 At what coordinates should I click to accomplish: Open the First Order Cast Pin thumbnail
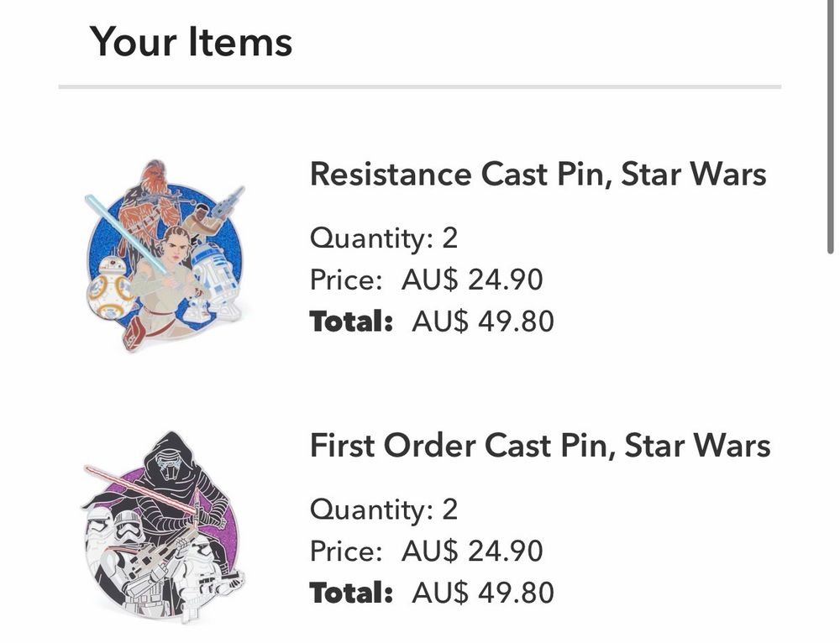click(165, 527)
